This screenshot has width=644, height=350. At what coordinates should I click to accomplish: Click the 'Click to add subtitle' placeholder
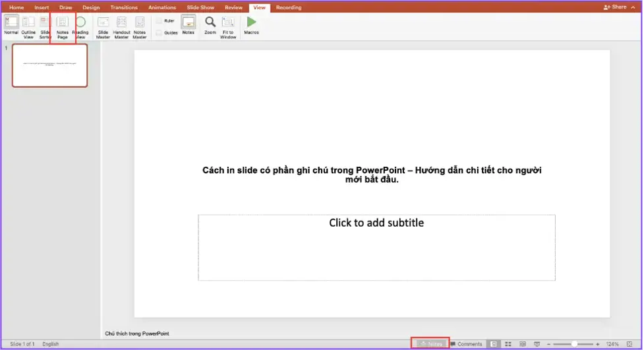coord(376,247)
